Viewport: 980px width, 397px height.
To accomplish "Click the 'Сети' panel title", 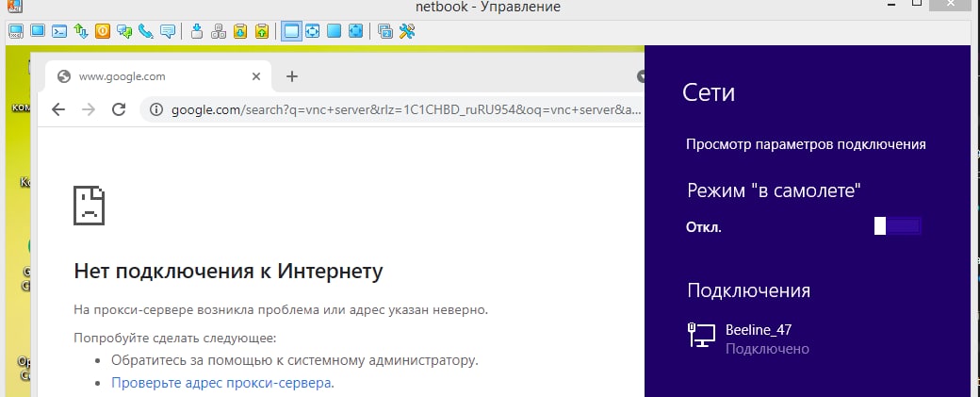I will click(x=709, y=93).
